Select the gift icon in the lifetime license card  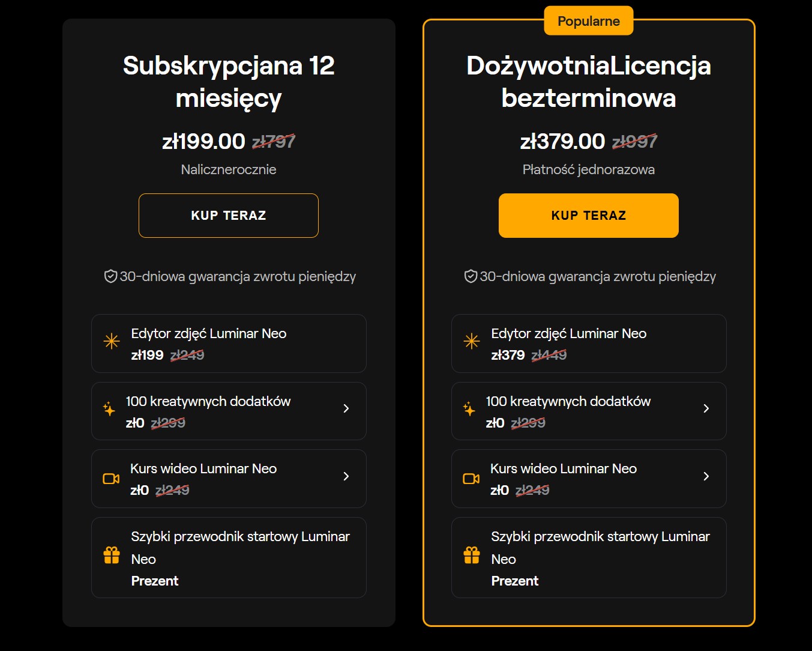point(472,556)
